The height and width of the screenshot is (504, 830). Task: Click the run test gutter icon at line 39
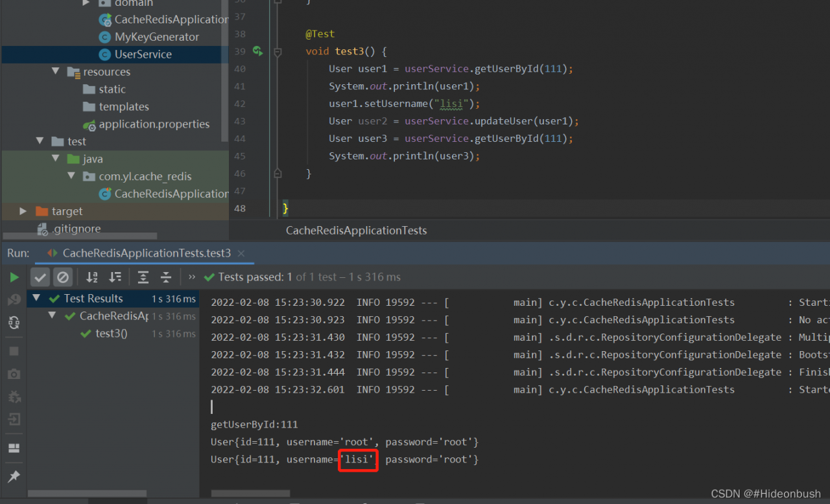tap(258, 51)
